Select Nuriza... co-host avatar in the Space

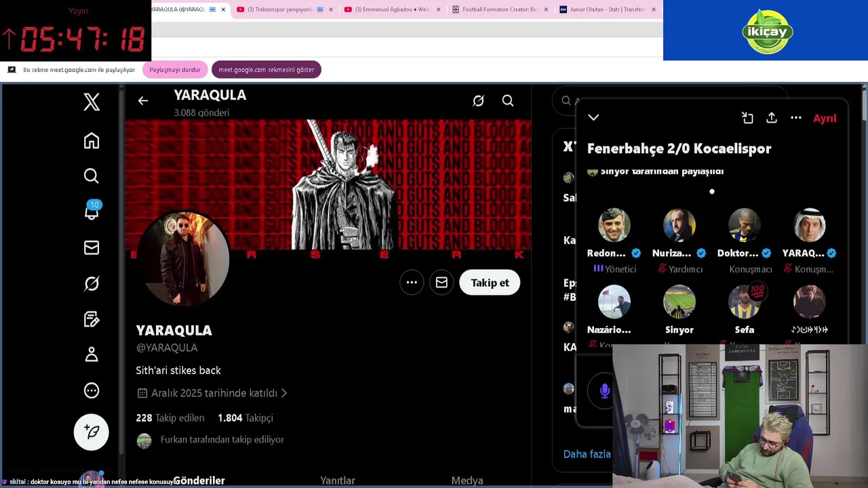click(679, 225)
